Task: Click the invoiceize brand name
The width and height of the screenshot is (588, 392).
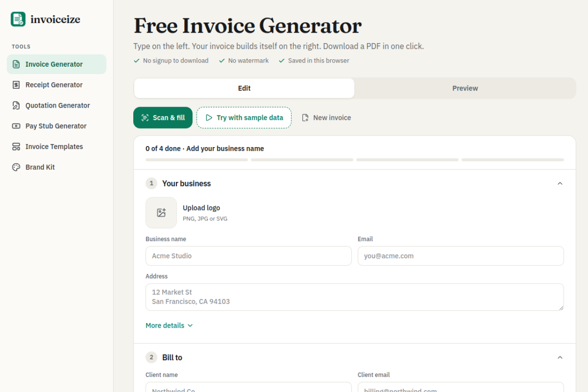Action: point(55,19)
